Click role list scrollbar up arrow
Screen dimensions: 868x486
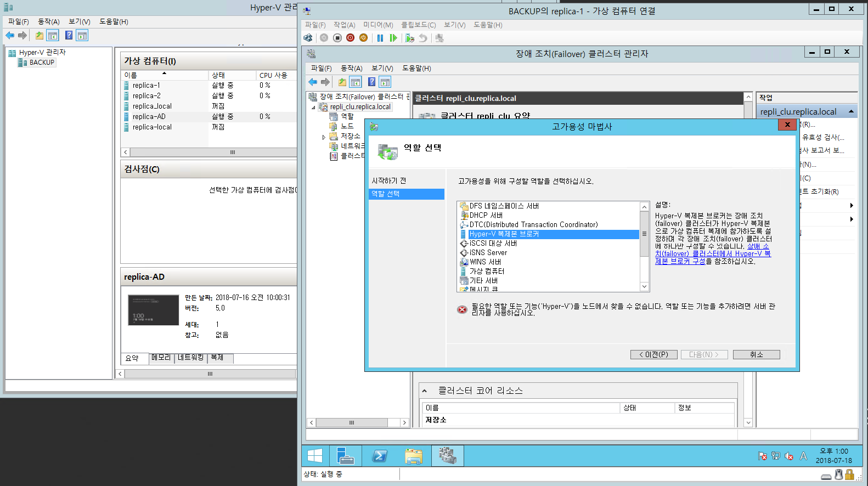[644, 206]
